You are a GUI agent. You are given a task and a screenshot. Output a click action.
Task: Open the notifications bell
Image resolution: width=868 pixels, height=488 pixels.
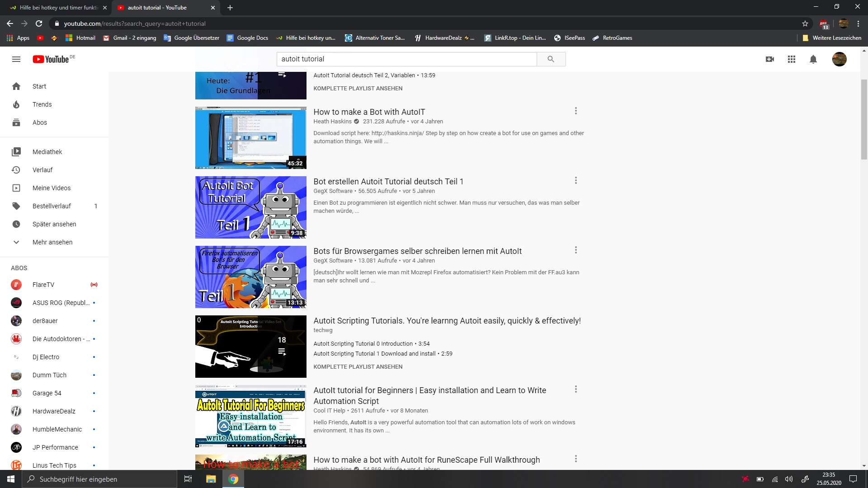click(x=813, y=59)
